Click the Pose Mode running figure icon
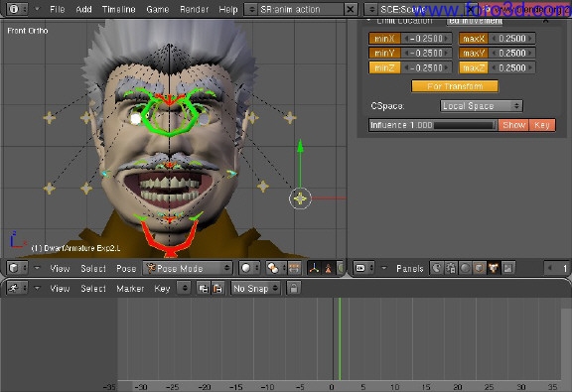The width and height of the screenshot is (572, 392). point(151,268)
